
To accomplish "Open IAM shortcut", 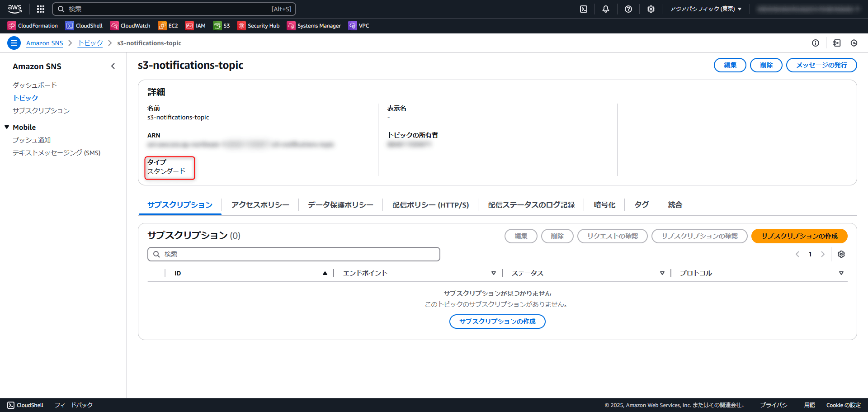I will (195, 26).
